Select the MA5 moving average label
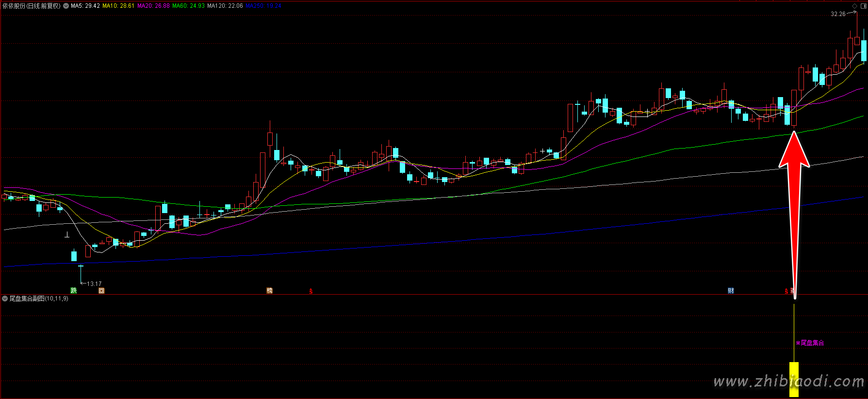 (85, 6)
